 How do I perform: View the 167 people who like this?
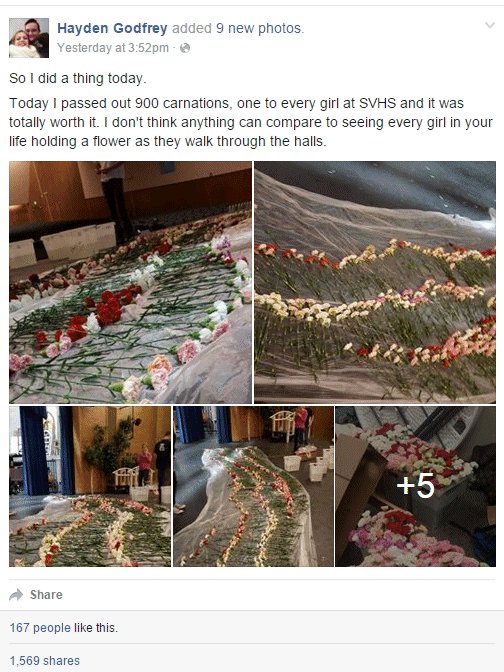click(x=63, y=628)
